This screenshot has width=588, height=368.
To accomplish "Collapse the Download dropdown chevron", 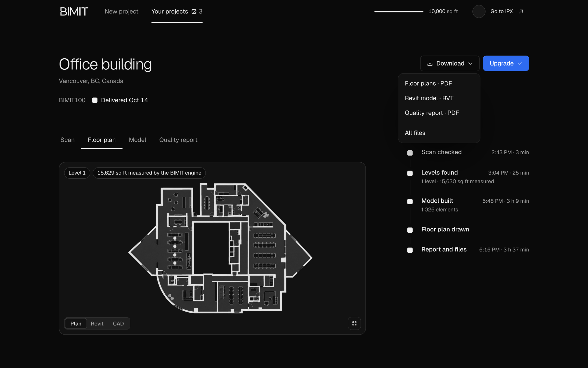I will click(470, 64).
